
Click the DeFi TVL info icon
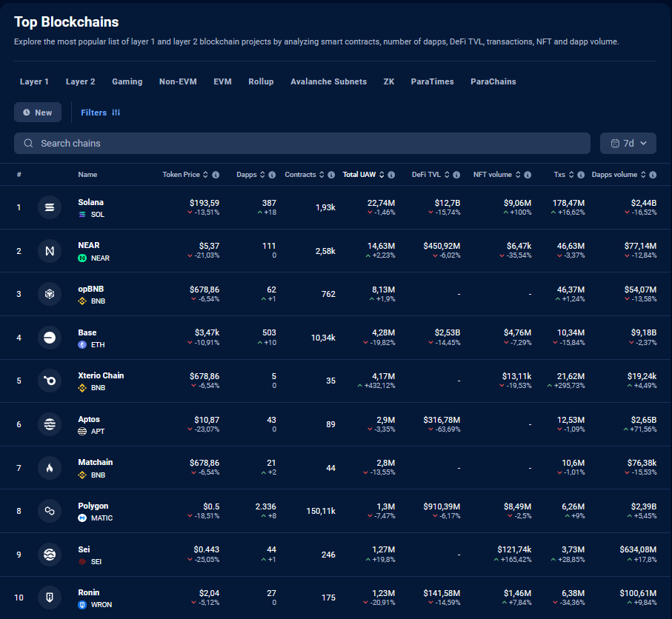click(x=456, y=175)
